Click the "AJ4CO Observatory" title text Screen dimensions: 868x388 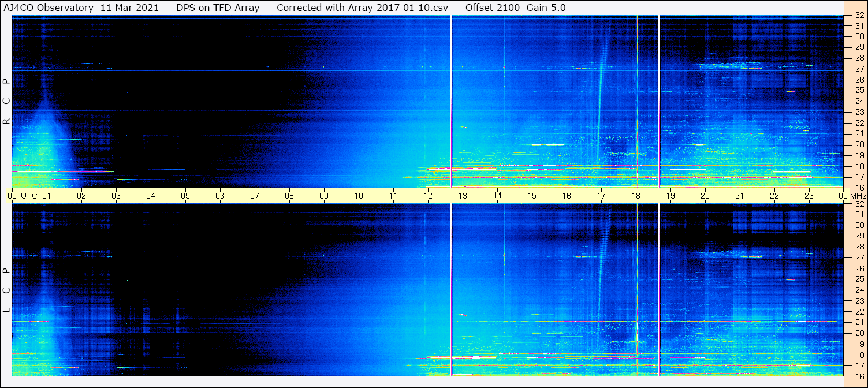(x=49, y=8)
